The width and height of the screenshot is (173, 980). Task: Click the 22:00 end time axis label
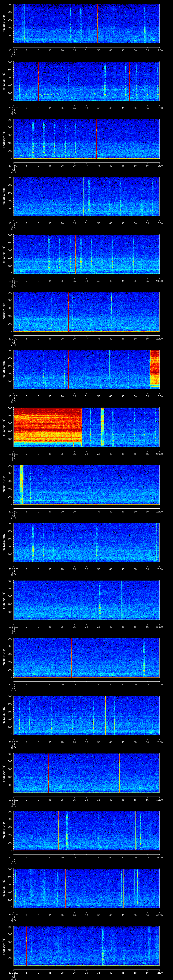click(159, 339)
